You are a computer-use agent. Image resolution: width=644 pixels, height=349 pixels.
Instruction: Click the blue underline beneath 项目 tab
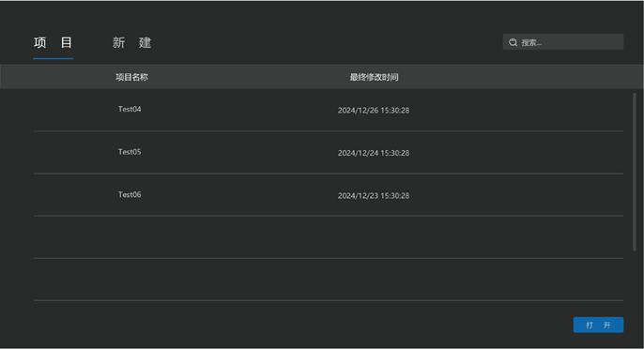point(53,58)
